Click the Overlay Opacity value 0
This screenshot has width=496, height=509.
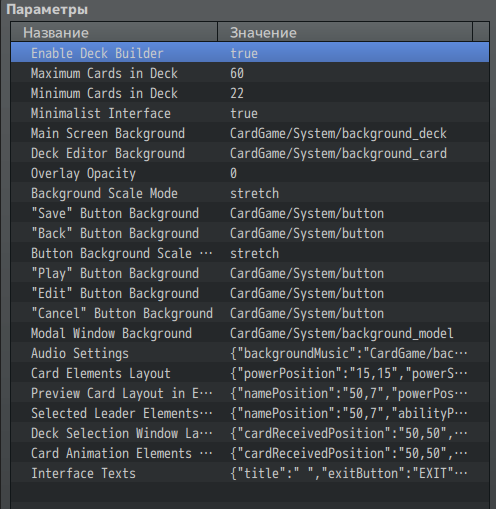click(233, 173)
